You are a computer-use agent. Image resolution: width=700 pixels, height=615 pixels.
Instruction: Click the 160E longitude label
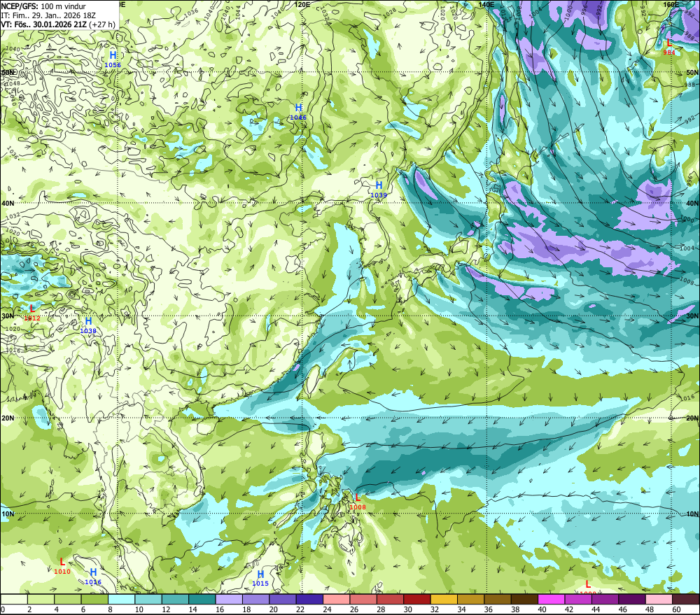(x=671, y=4)
